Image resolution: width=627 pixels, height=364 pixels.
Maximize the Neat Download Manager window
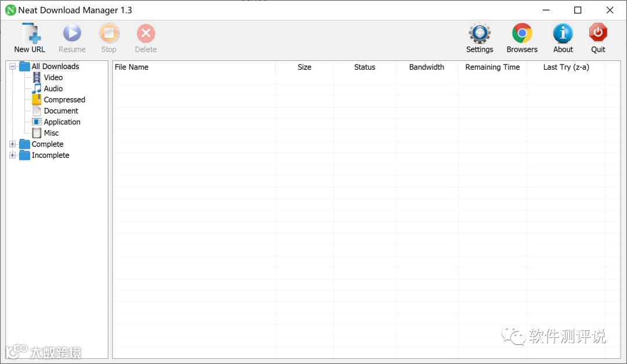point(578,10)
